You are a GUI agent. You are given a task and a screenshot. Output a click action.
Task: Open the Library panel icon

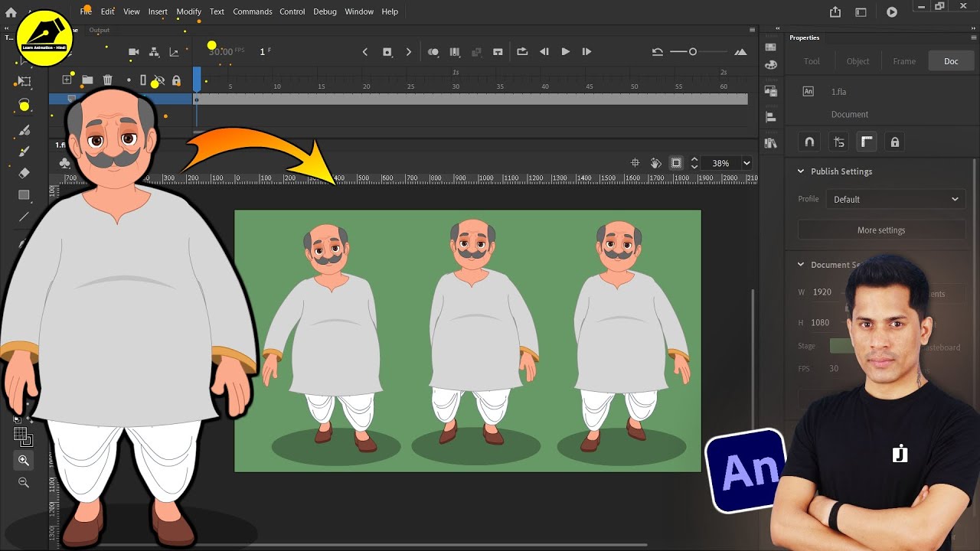(x=771, y=143)
